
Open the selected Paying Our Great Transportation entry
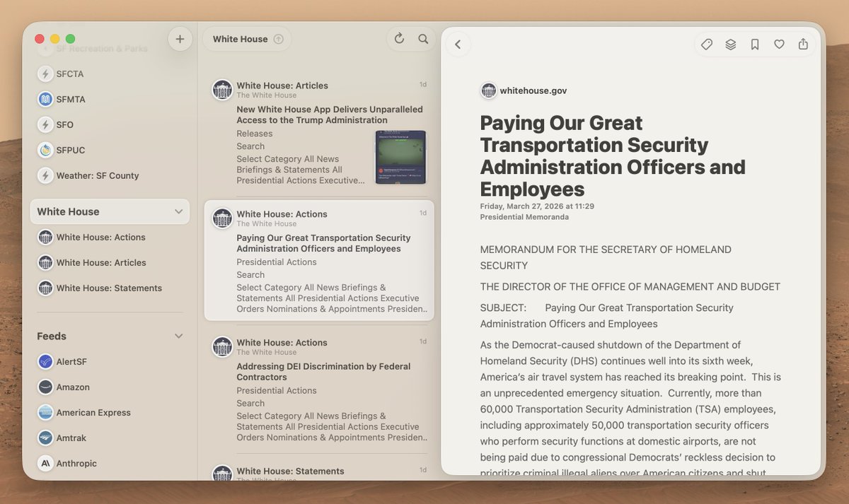(319, 260)
